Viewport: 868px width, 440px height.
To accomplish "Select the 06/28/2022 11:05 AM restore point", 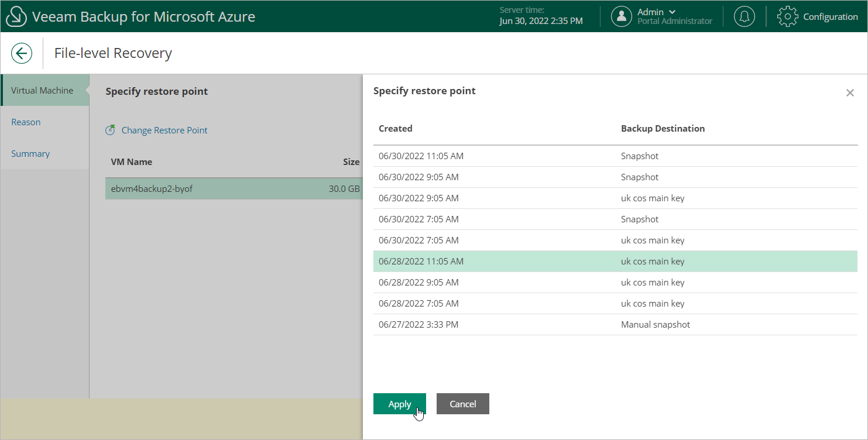I will (x=615, y=262).
